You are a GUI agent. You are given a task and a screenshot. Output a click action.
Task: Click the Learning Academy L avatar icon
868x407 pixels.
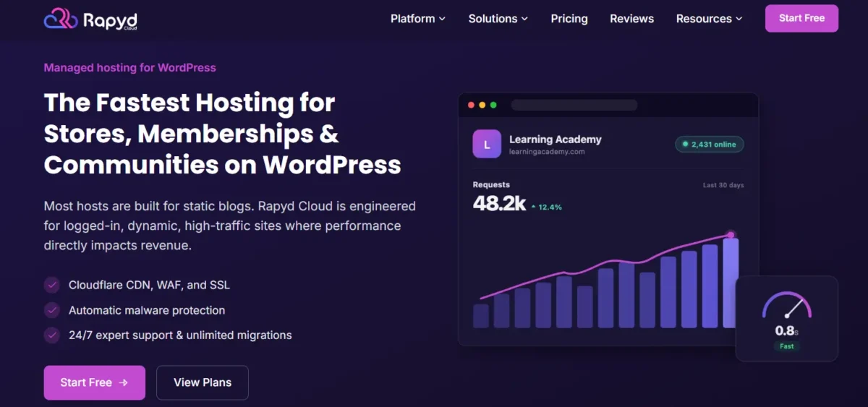pos(487,144)
